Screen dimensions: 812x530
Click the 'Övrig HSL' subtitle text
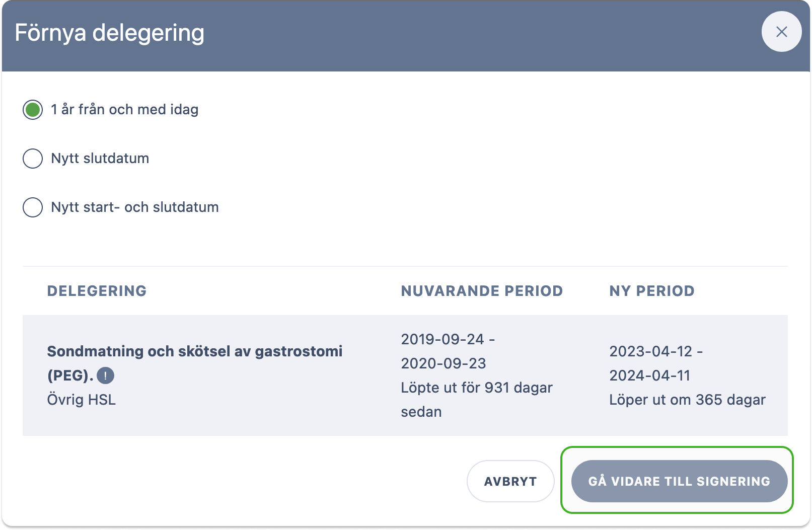click(x=82, y=400)
